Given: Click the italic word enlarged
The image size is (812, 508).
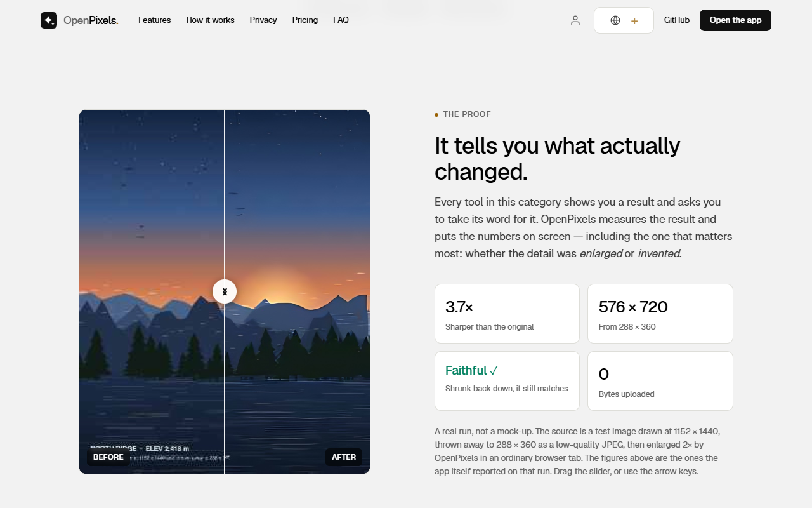Looking at the screenshot, I should (601, 253).
